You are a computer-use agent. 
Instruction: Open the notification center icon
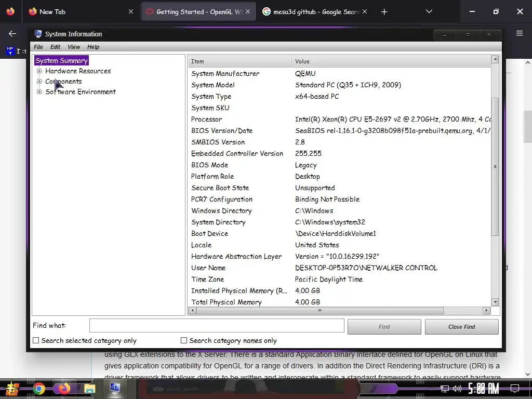(x=515, y=389)
